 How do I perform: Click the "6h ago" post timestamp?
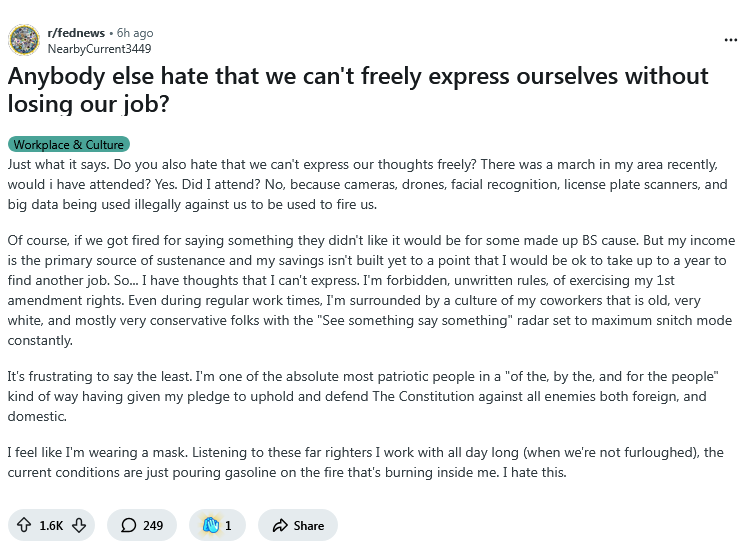[135, 33]
